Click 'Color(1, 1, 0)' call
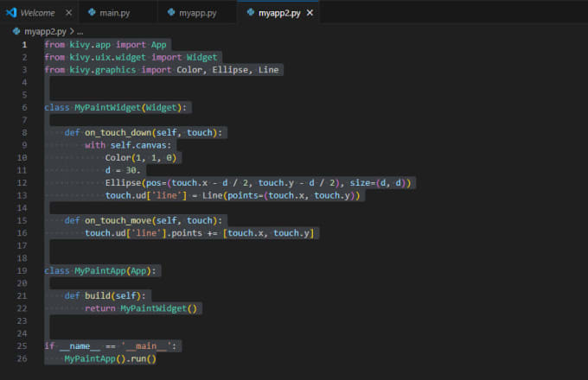Viewport: 588px width, 380px height. 141,158
